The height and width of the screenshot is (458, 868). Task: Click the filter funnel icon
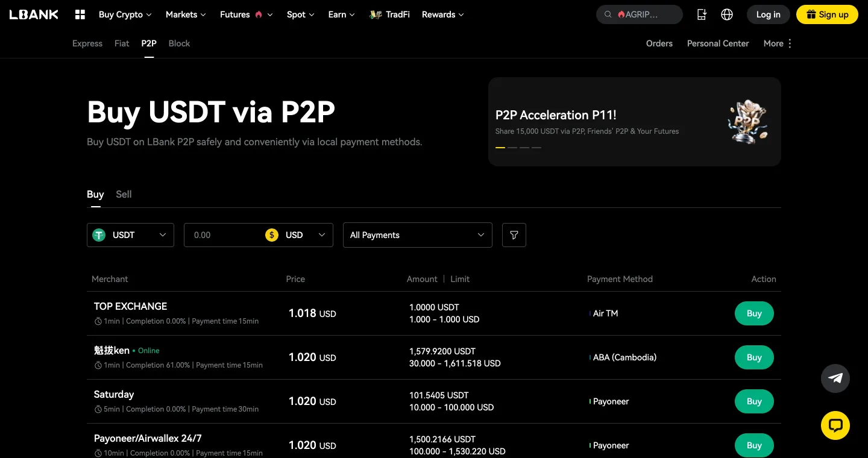[514, 235]
